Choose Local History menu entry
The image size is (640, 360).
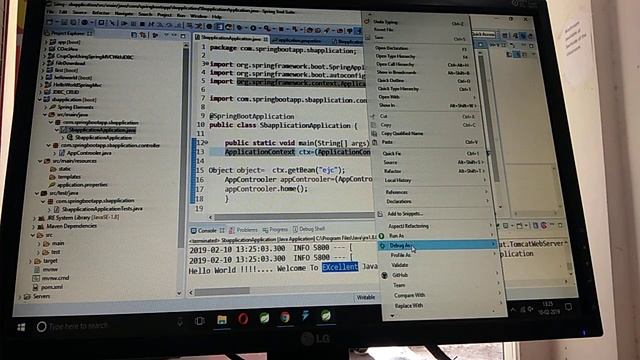pos(398,180)
